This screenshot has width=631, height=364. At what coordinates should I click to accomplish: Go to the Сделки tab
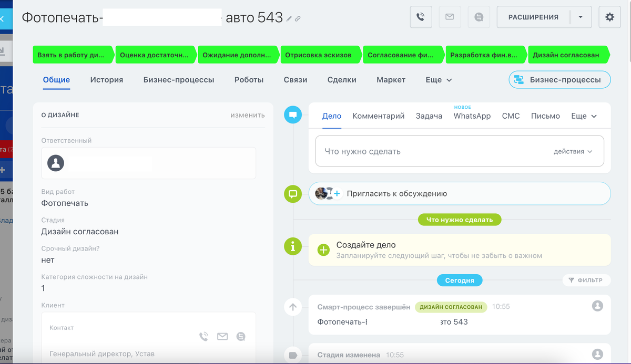tap(342, 80)
